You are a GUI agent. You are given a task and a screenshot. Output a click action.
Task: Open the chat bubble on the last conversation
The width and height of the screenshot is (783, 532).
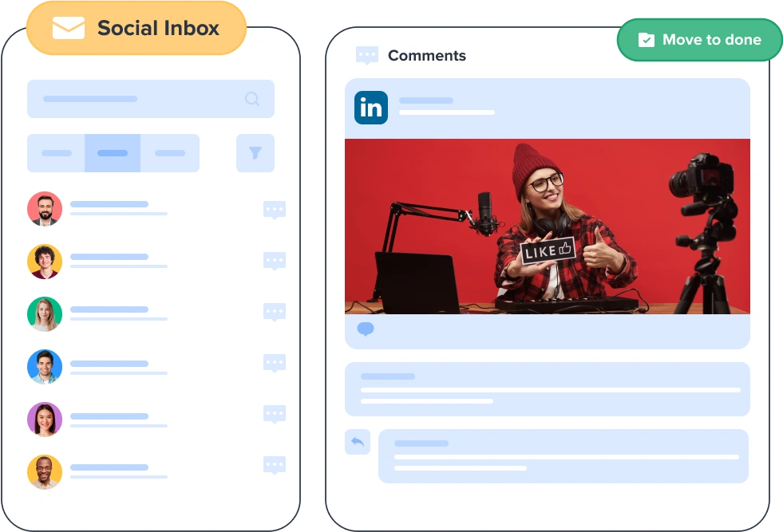[275, 465]
